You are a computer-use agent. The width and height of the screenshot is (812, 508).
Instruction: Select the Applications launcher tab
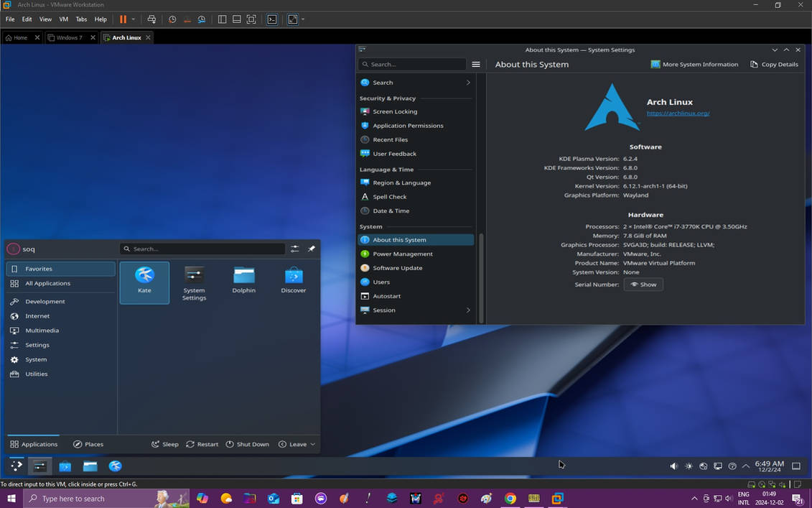pos(34,444)
